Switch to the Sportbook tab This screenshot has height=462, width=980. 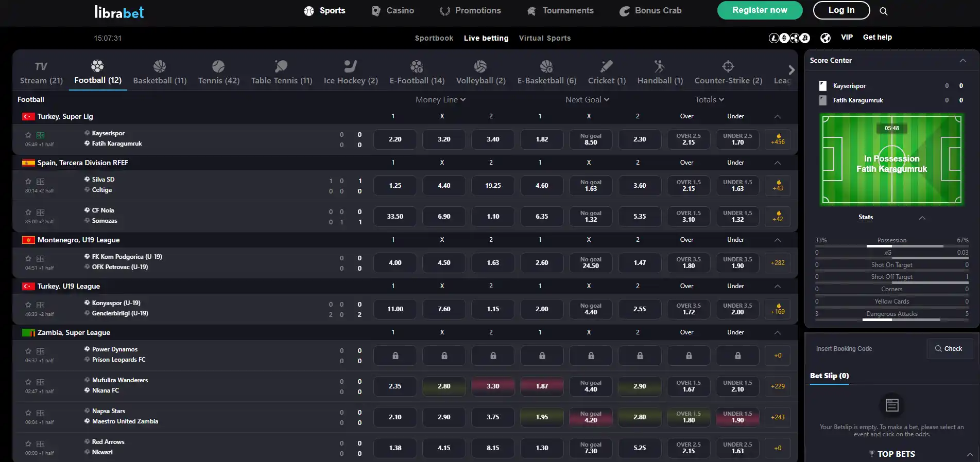click(x=434, y=38)
